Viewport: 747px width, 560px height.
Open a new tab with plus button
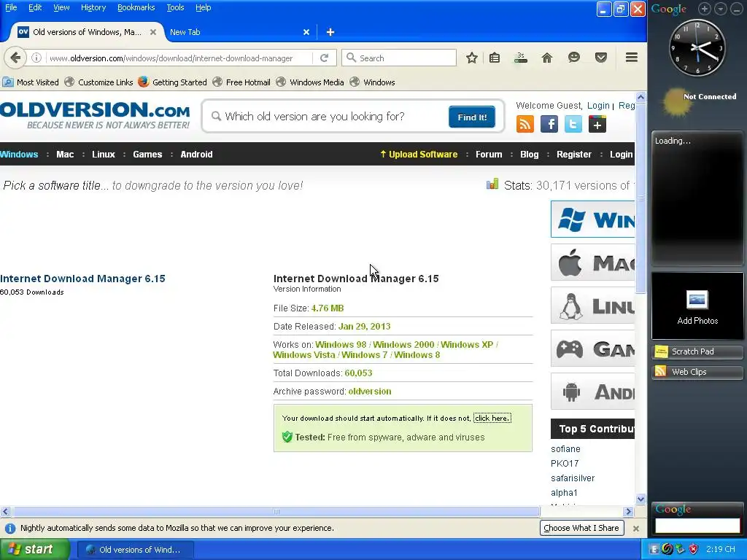330,32
